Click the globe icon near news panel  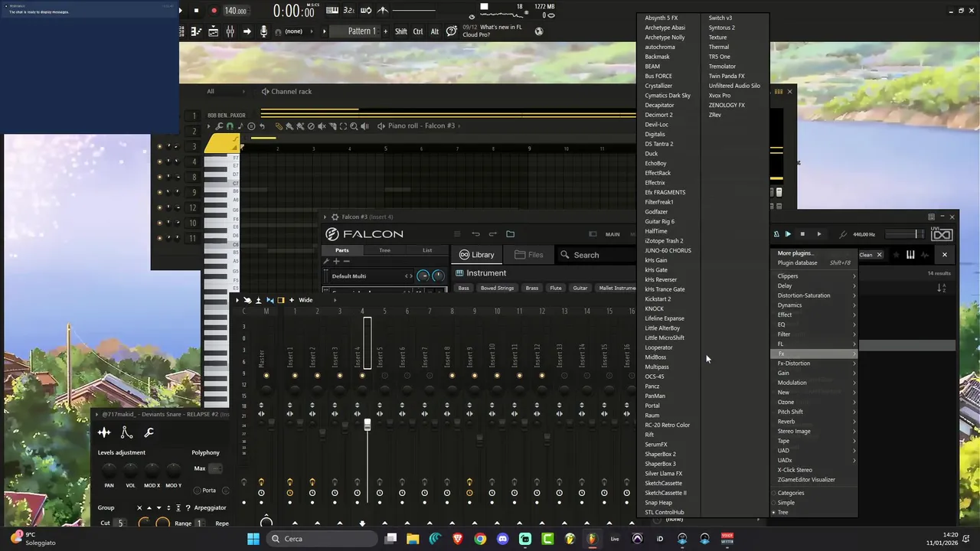(x=539, y=31)
